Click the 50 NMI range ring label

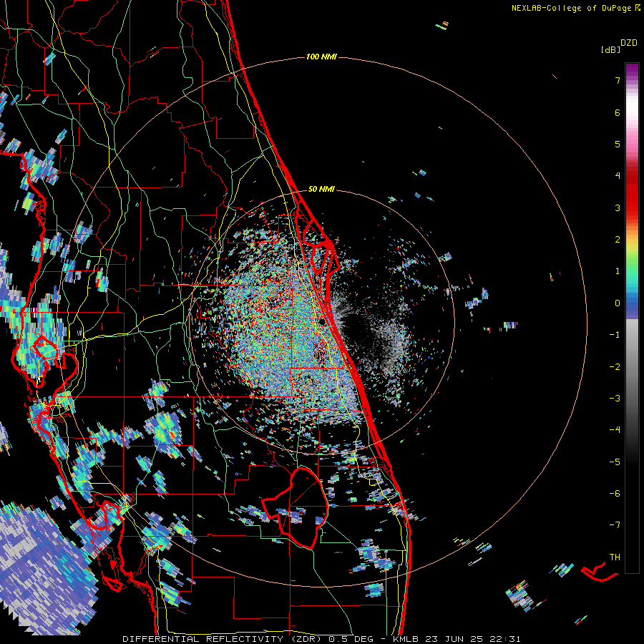click(x=321, y=189)
